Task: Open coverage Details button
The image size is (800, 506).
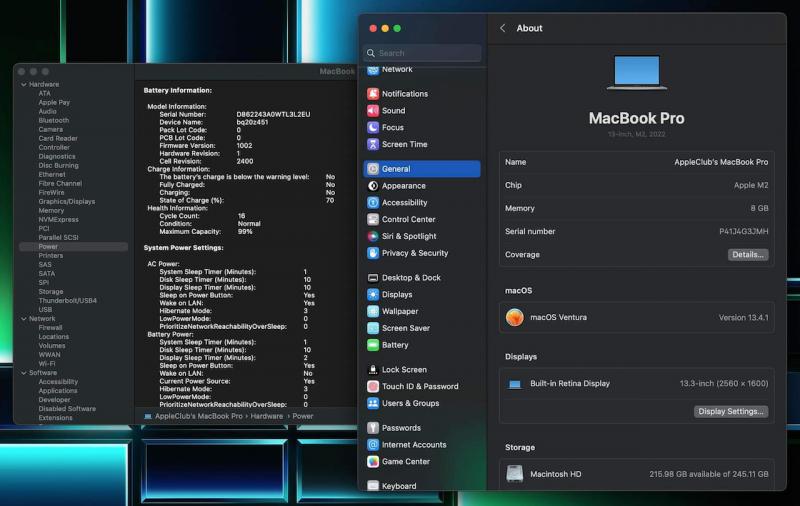Action: [747, 255]
